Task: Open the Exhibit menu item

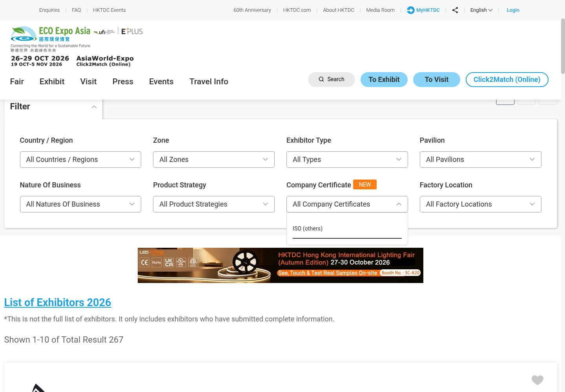Action: click(x=52, y=82)
